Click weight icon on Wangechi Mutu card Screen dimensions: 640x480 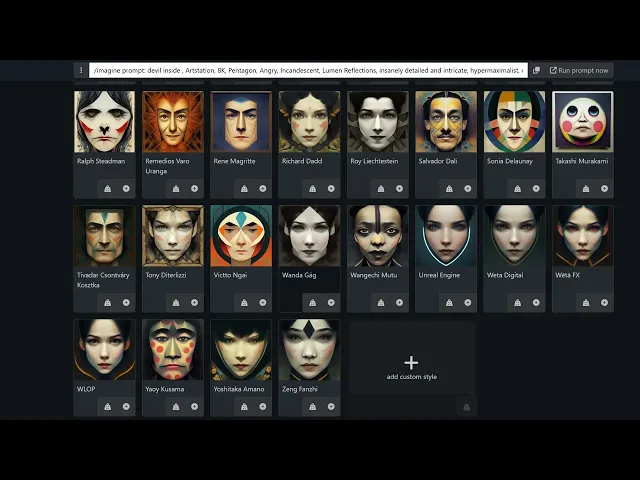[x=381, y=302]
